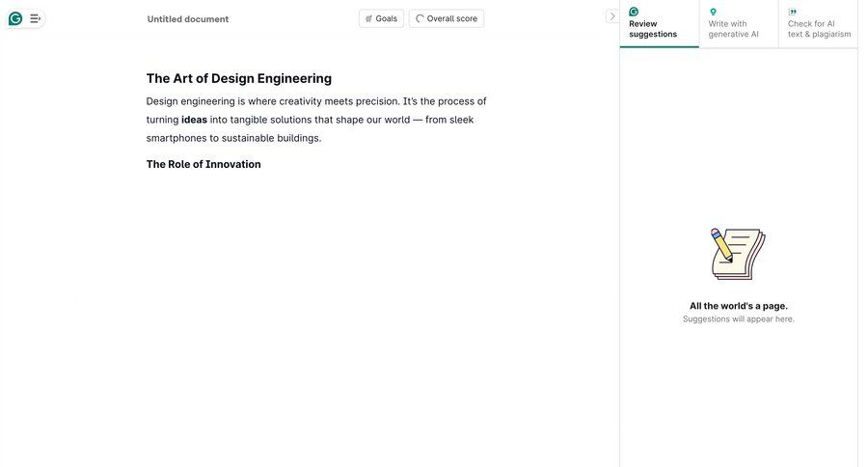Click the word smartphones in the paragraph

point(176,139)
